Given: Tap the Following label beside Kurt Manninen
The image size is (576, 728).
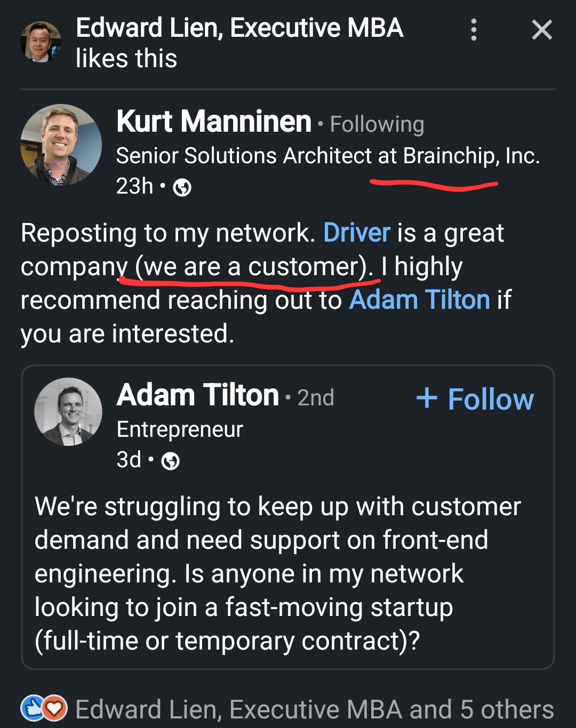Looking at the screenshot, I should (x=377, y=124).
